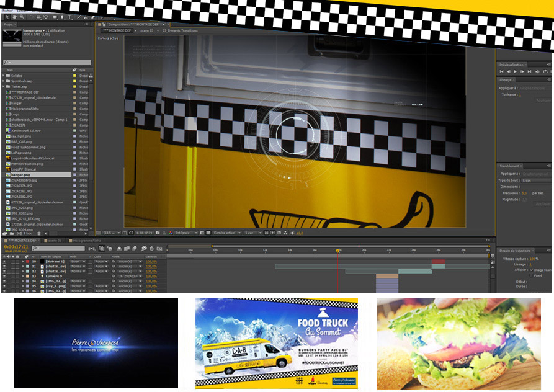The image size is (554, 392).
Task: Select the Projet panel tab
Action: click(9, 24)
